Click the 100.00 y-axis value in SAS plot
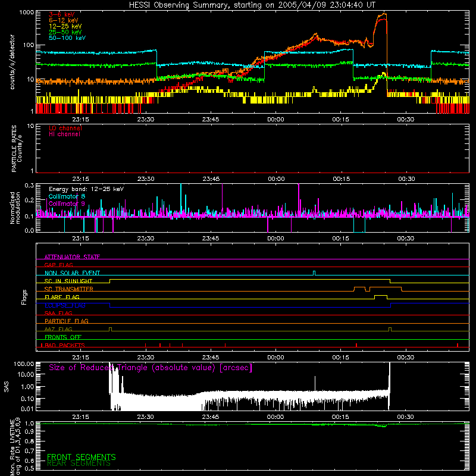476x476 pixels. 24,364
